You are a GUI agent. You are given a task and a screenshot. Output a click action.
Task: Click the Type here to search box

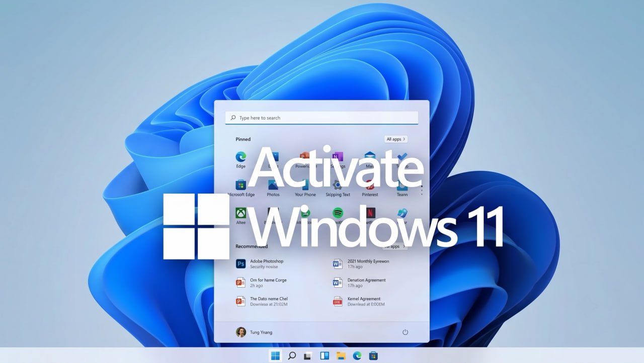321,118
